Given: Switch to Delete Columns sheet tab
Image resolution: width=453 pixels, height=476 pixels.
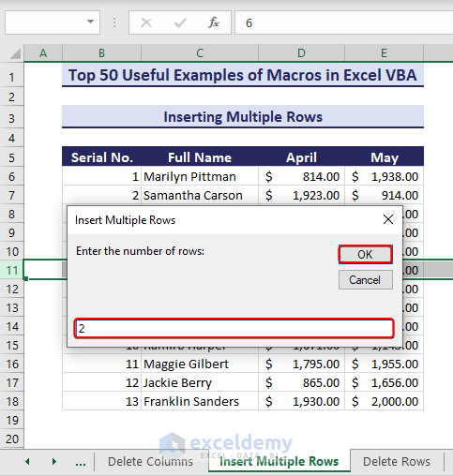Looking at the screenshot, I should (x=150, y=461).
